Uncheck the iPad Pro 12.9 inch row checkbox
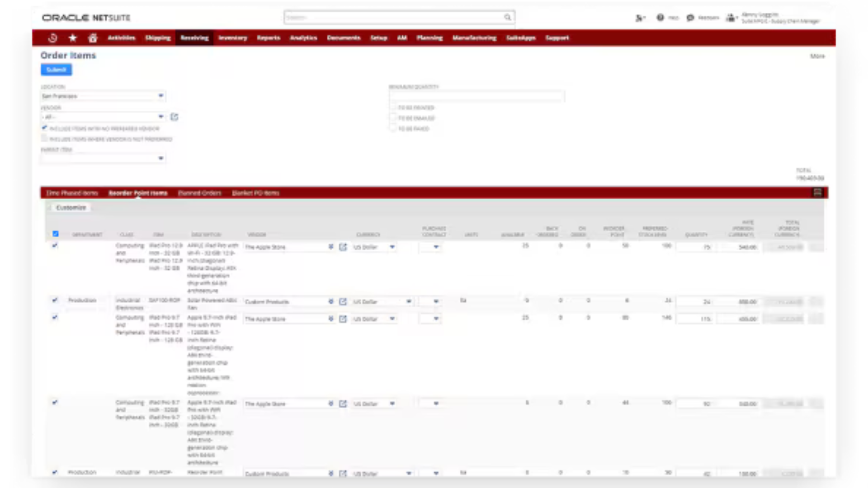Viewport: 868px width, 488px height. point(55,245)
